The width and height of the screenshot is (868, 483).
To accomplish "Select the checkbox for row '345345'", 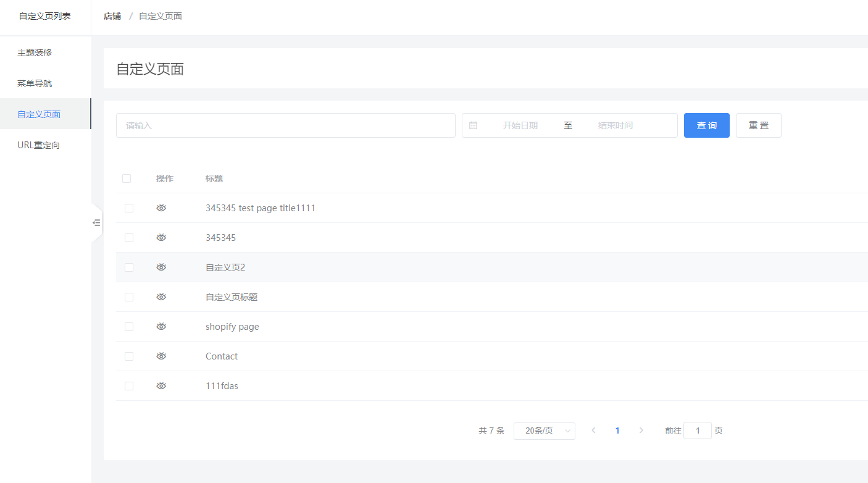I will pos(129,238).
